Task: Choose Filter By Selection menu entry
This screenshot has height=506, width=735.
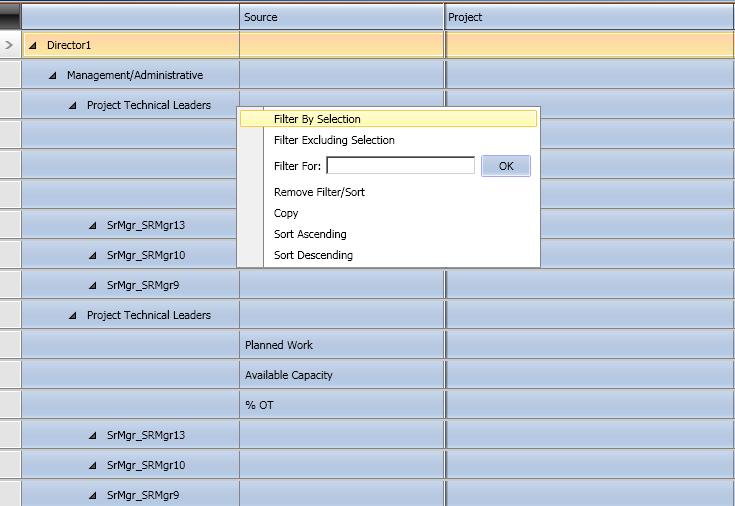Action: (x=317, y=119)
